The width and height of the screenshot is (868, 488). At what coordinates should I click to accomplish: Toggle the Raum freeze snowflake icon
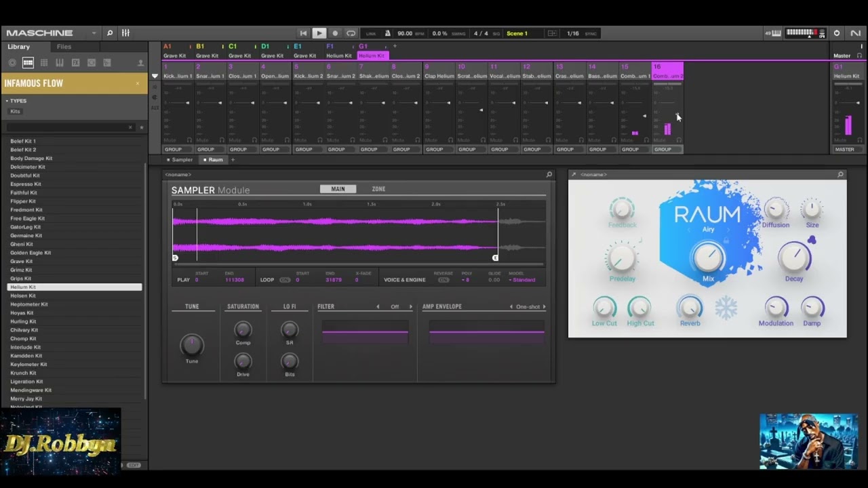coord(726,309)
